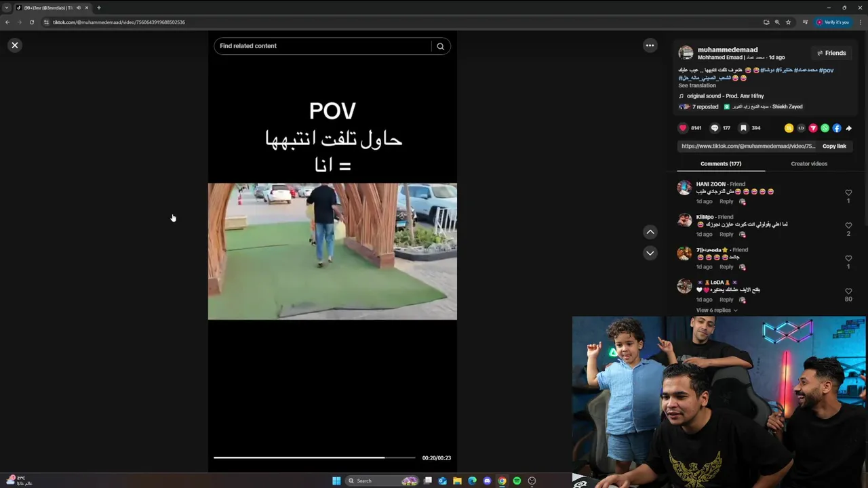Image resolution: width=868 pixels, height=488 pixels.
Task: Click the search magnifier in Find related content
Action: (440, 46)
